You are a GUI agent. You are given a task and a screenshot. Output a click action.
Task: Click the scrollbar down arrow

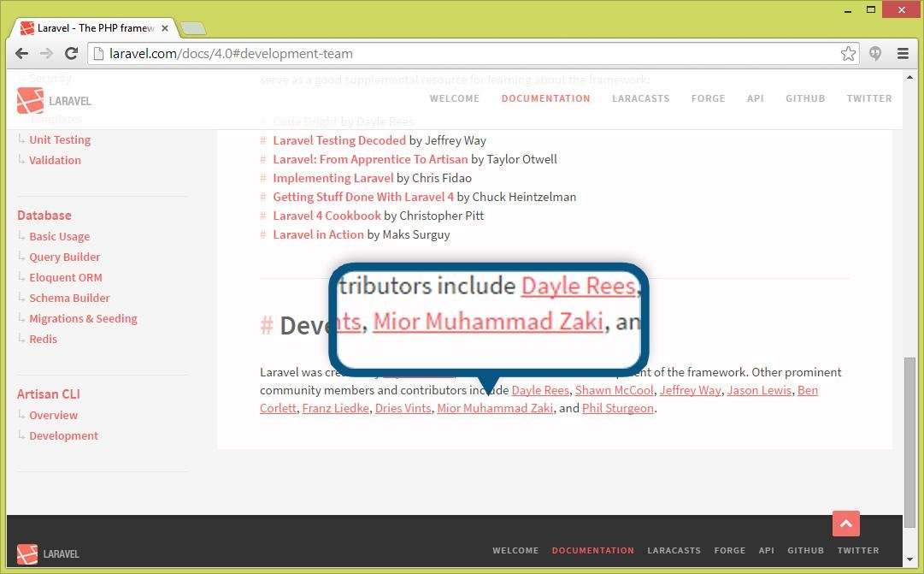[909, 559]
